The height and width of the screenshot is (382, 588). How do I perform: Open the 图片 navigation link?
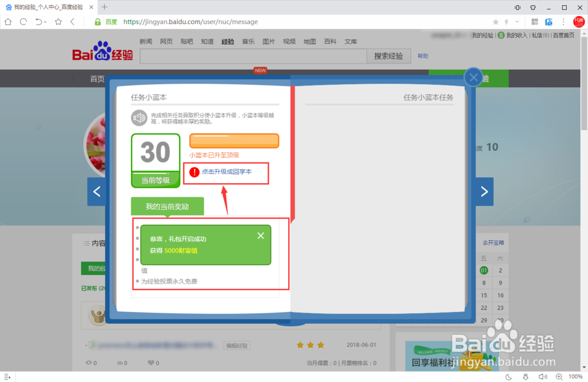(269, 41)
